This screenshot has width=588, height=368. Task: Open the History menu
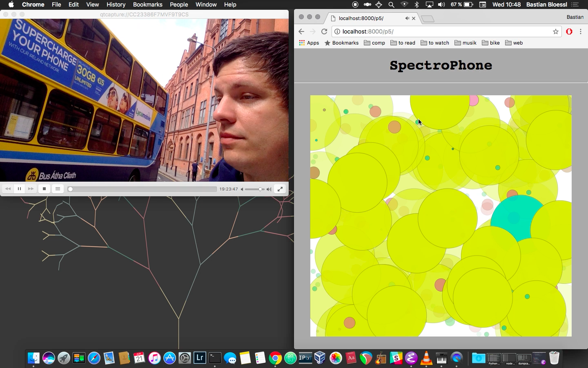[116, 4]
